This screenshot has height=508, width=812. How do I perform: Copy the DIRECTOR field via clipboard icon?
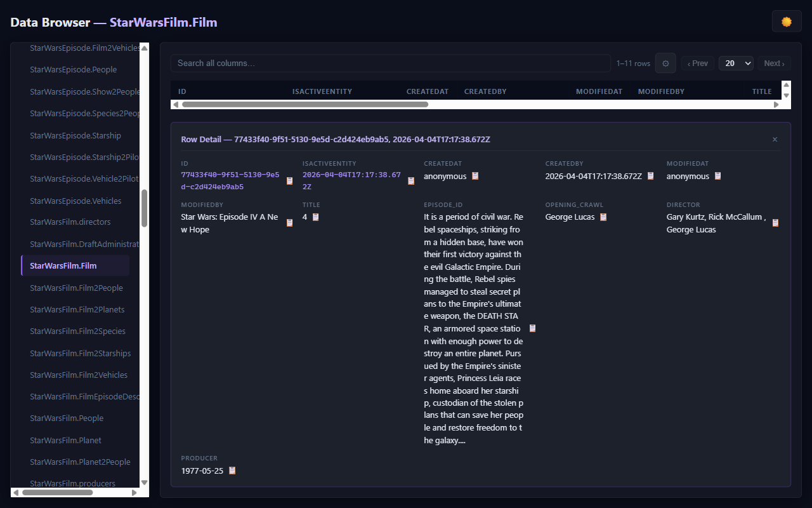[775, 223]
